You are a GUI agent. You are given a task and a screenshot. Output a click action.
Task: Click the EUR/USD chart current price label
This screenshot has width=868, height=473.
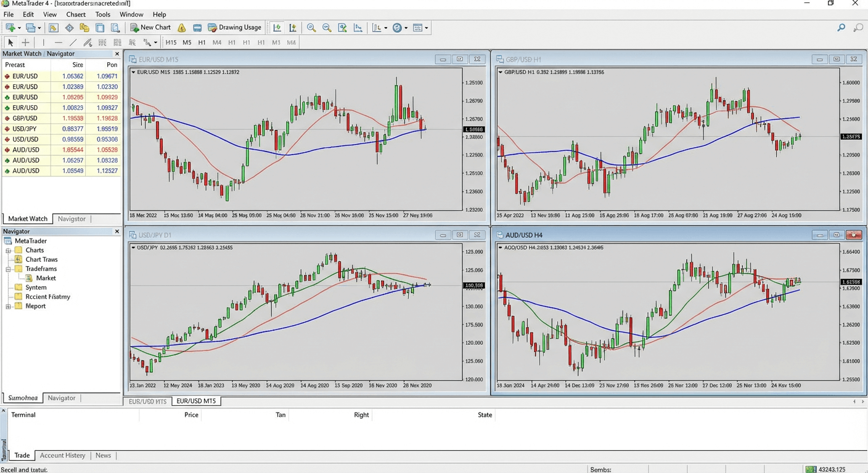pos(473,129)
